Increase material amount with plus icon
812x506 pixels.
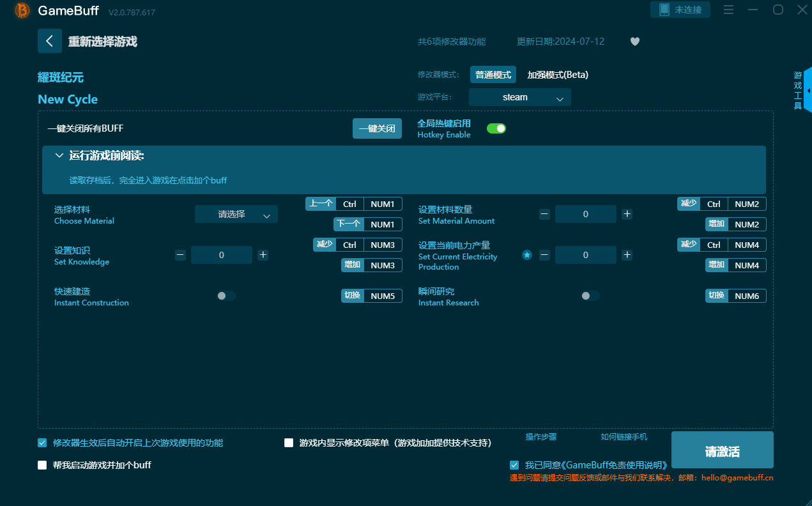click(x=627, y=215)
